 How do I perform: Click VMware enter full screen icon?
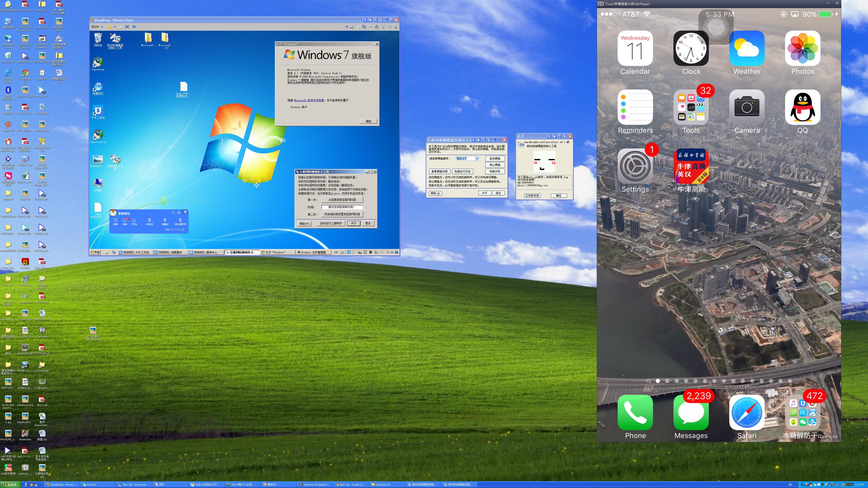pyautogui.click(x=127, y=27)
